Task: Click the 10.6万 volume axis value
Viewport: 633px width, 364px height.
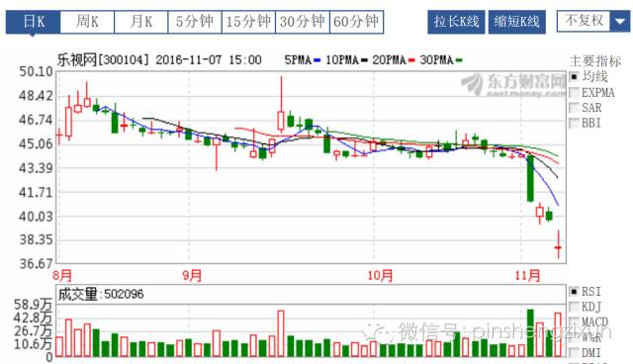Action: click(33, 344)
